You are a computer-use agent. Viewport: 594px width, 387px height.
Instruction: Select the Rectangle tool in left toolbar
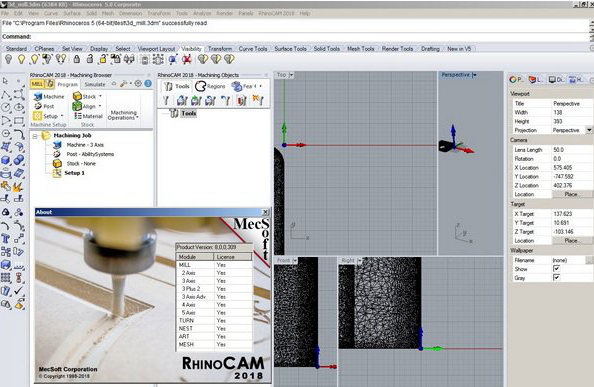[19, 121]
